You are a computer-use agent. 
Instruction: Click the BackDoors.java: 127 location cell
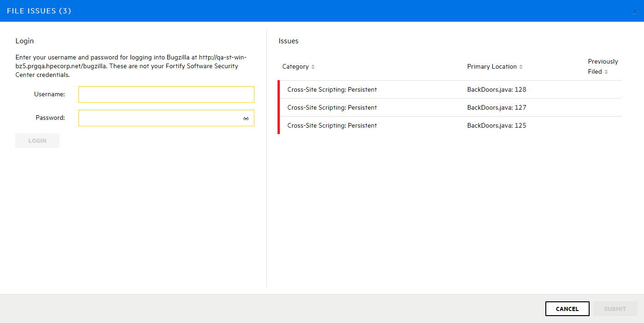(496, 108)
